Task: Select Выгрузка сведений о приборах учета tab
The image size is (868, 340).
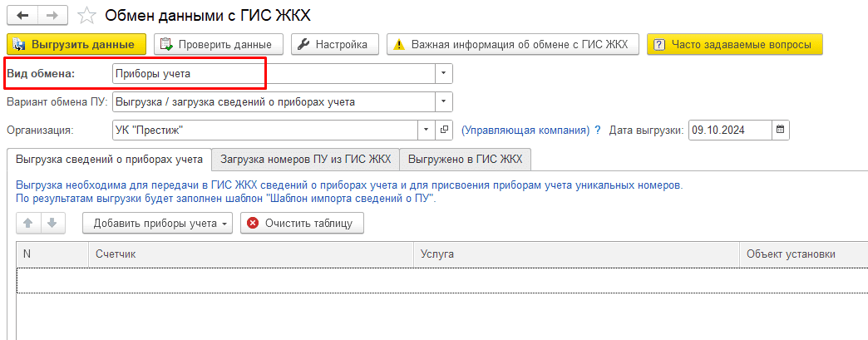Action: coord(109,159)
